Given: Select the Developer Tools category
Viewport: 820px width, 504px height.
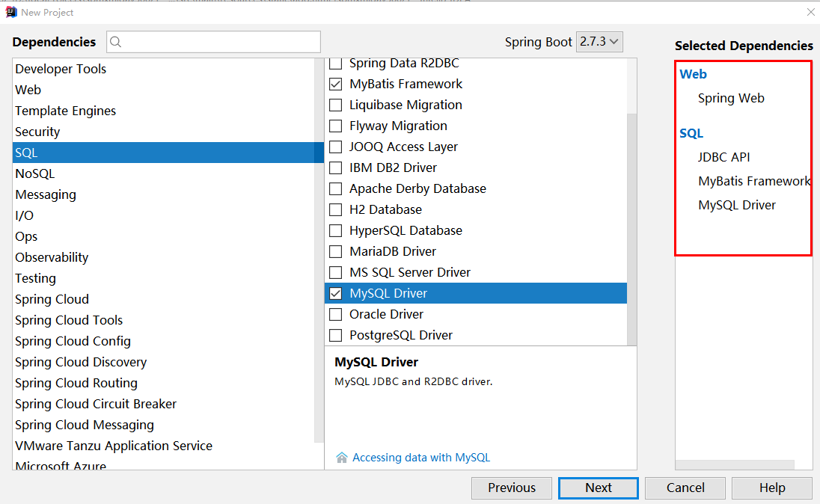Looking at the screenshot, I should point(163,69).
